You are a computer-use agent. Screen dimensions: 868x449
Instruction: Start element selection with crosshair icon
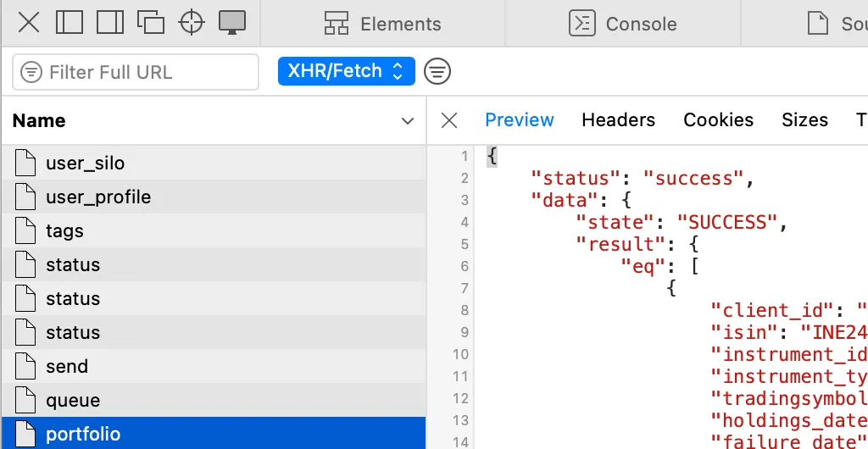coord(192,23)
